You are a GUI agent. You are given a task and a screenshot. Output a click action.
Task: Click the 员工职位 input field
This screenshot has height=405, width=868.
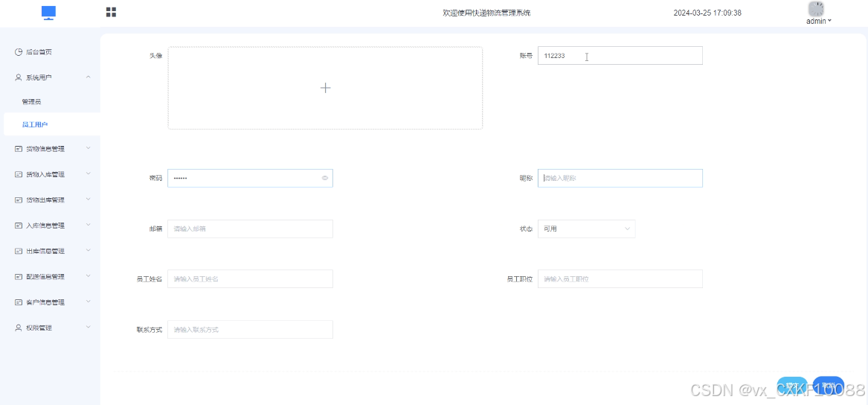620,278
